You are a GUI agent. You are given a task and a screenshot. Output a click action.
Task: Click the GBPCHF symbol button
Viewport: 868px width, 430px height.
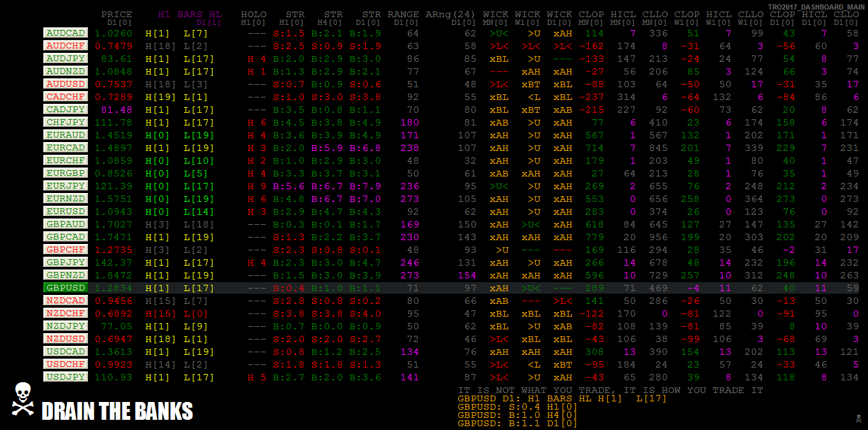66,249
